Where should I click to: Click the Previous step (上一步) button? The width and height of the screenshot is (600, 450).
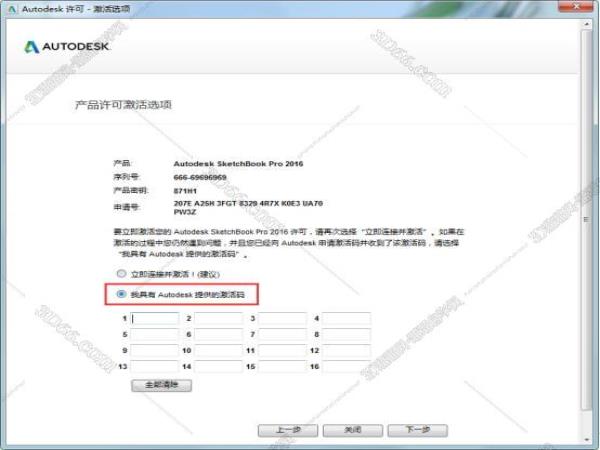coord(288,430)
